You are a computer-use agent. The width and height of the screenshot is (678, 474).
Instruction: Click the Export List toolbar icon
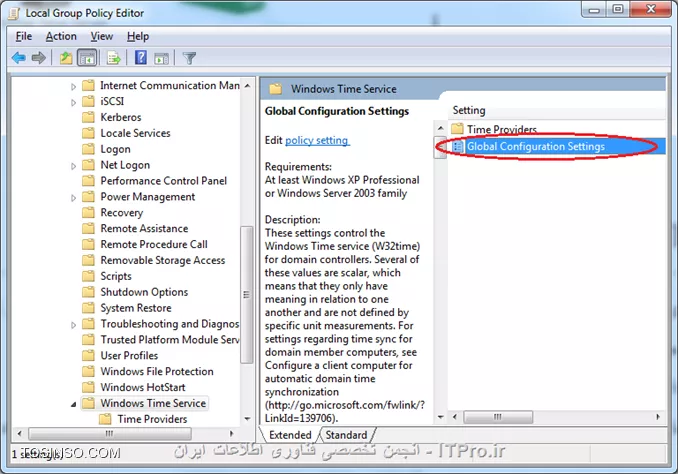[x=114, y=58]
